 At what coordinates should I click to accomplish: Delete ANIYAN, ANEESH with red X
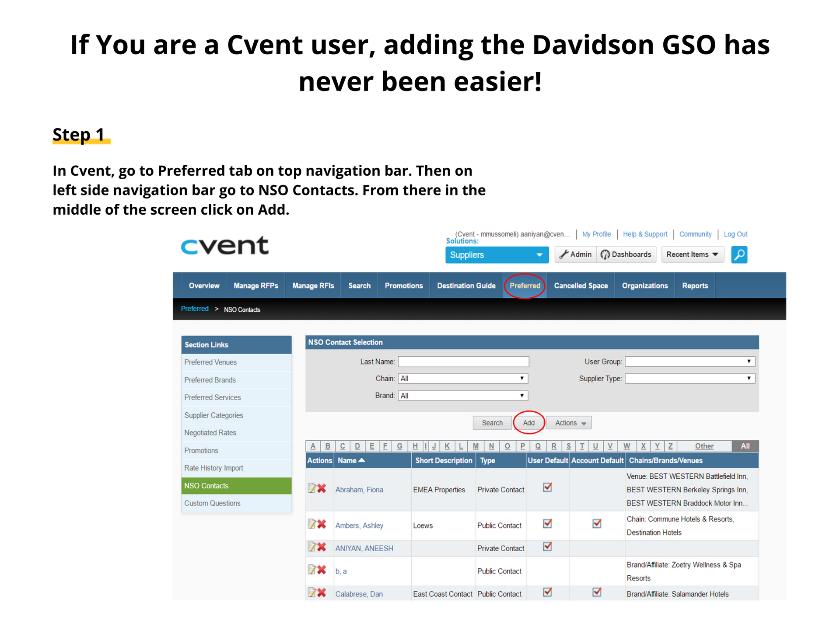click(x=322, y=546)
